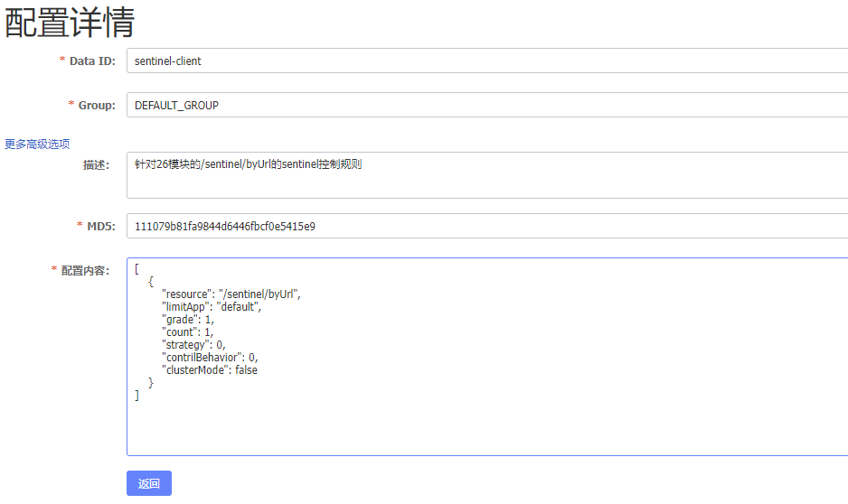Screen dimensions: 848x504
Task: Click the "strategy": 0 line in editor
Action: tap(193, 345)
